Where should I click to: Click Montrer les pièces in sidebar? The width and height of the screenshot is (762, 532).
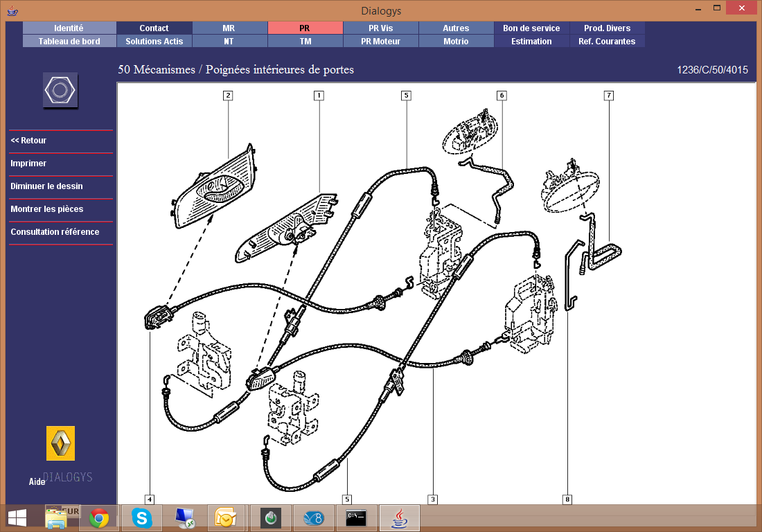click(x=46, y=209)
